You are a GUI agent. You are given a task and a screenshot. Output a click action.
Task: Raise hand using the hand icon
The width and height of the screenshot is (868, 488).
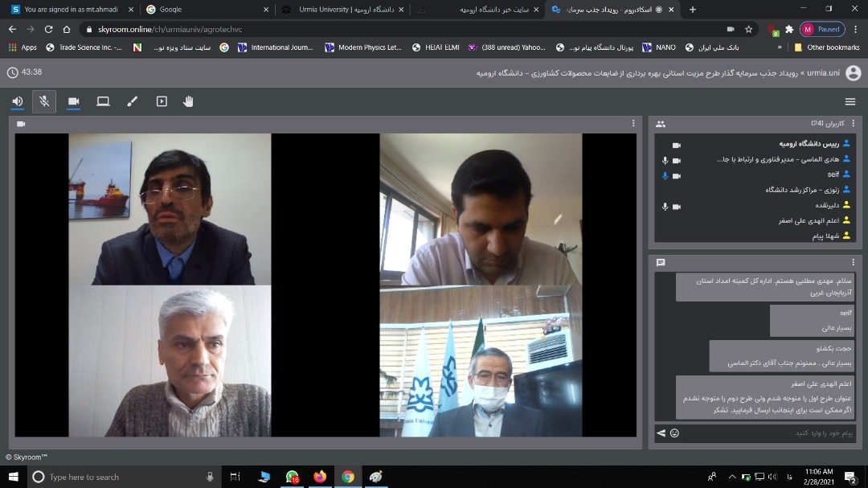[x=188, y=101]
